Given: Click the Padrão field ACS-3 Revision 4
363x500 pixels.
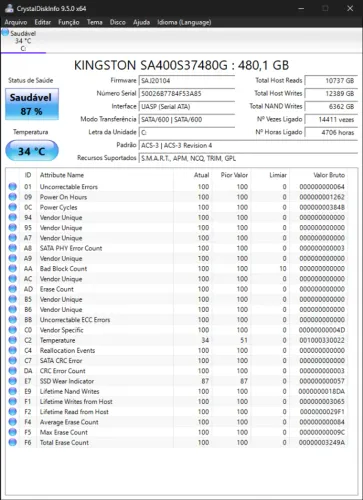Looking at the screenshot, I should coord(248,145).
